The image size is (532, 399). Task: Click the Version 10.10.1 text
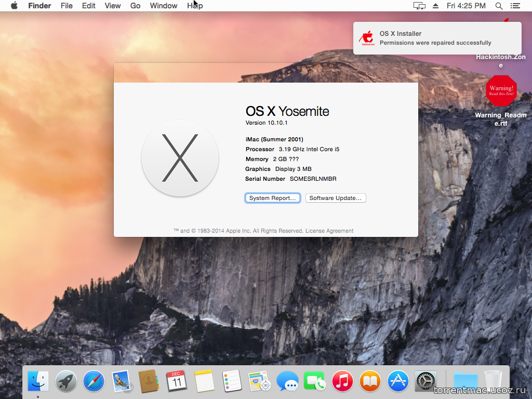click(x=267, y=123)
